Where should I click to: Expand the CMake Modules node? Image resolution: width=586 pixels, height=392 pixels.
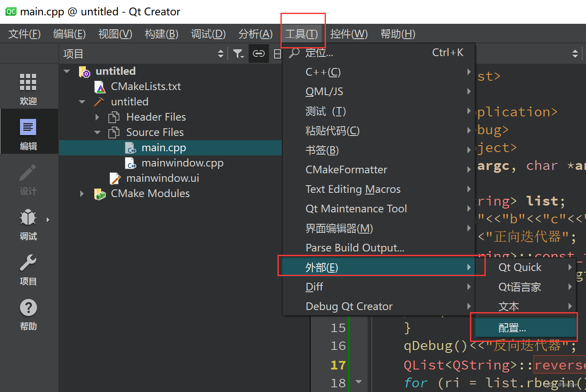82,194
